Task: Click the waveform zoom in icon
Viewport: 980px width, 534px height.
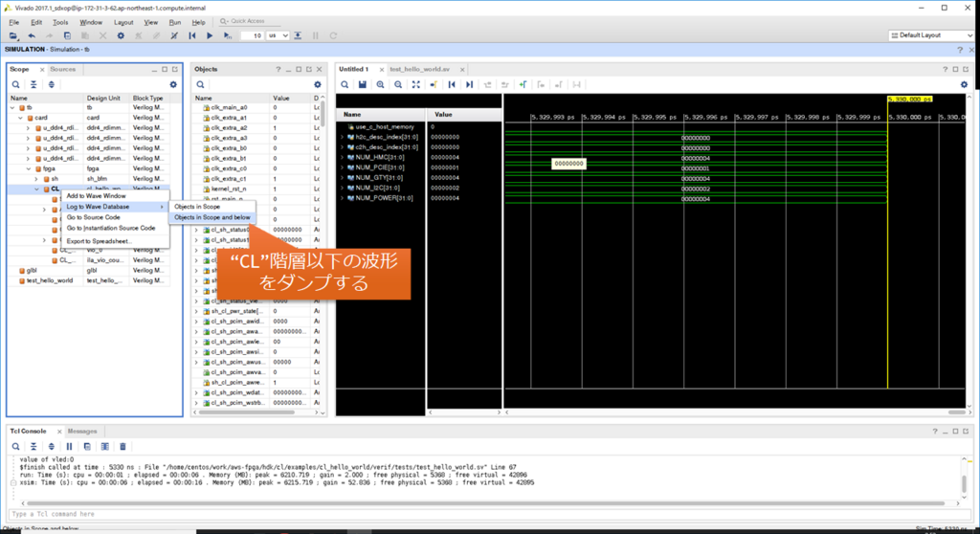Action: tap(380, 84)
